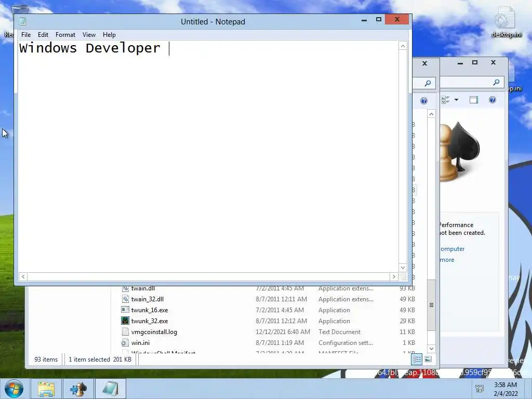
Task: Open Games Explorer taskbar icon
Action: (78, 389)
